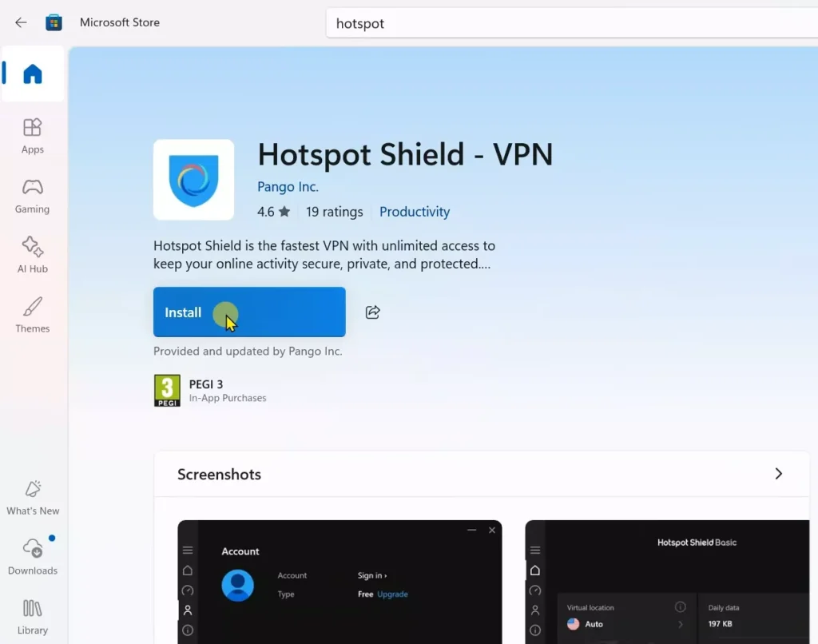Viewport: 818px width, 644px height.
Task: Open the Home section in the sidebar
Action: (32, 74)
